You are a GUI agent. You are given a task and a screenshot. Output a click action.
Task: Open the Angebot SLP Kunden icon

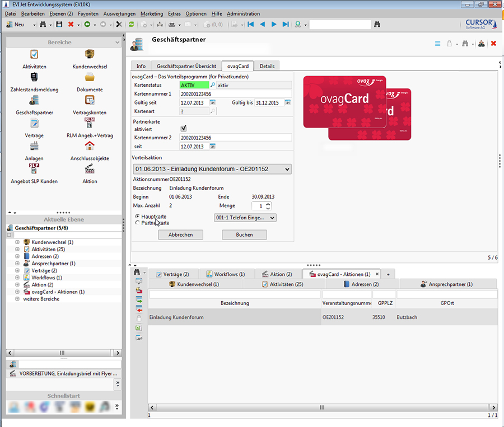pos(34,169)
